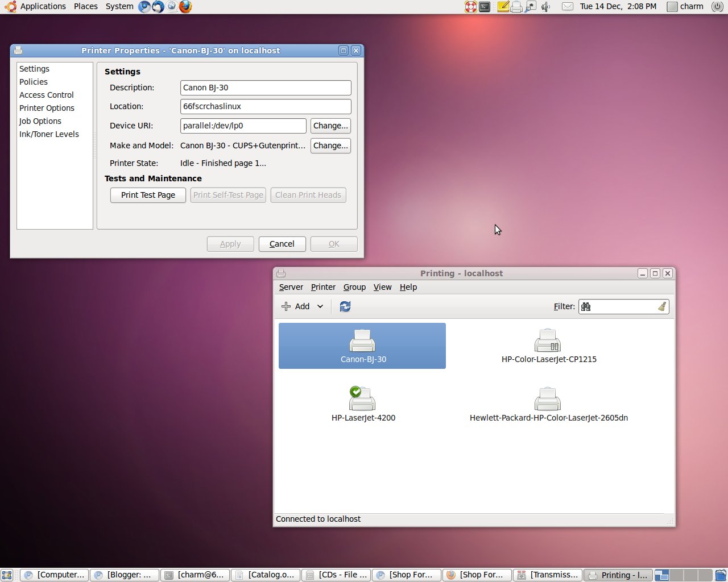Click the clock showing Tue 14 Dec
Screen dimensions: 728x582
coord(618,7)
